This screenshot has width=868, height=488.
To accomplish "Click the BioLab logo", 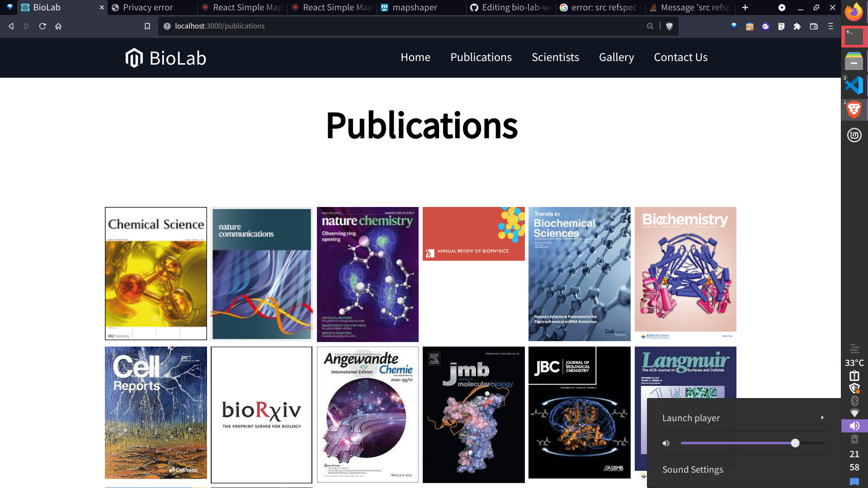I will pyautogui.click(x=165, y=58).
